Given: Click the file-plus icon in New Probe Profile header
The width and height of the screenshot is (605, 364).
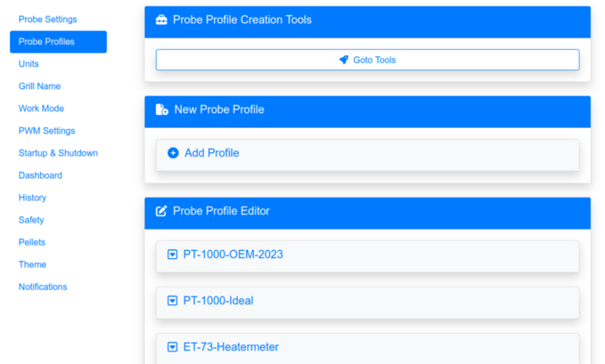Looking at the screenshot, I should tap(161, 109).
